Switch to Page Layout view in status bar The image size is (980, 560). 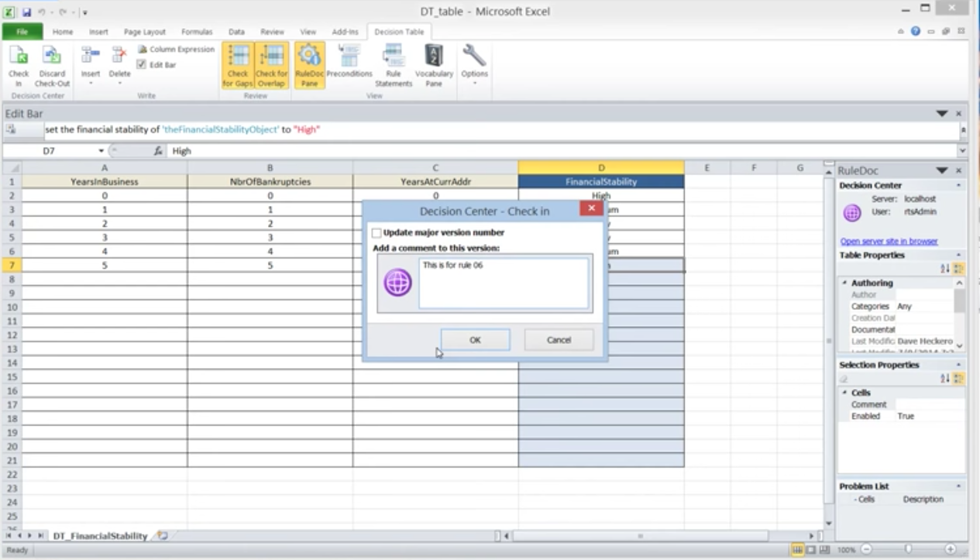click(x=810, y=549)
